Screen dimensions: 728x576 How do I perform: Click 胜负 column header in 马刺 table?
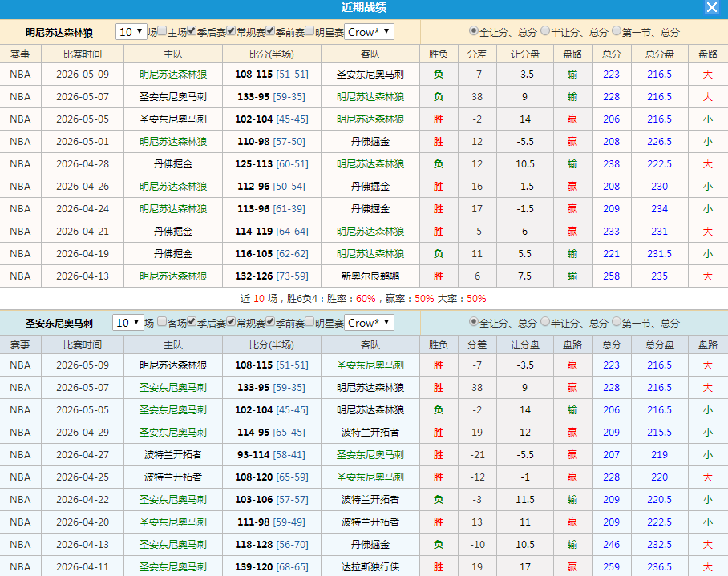point(439,345)
